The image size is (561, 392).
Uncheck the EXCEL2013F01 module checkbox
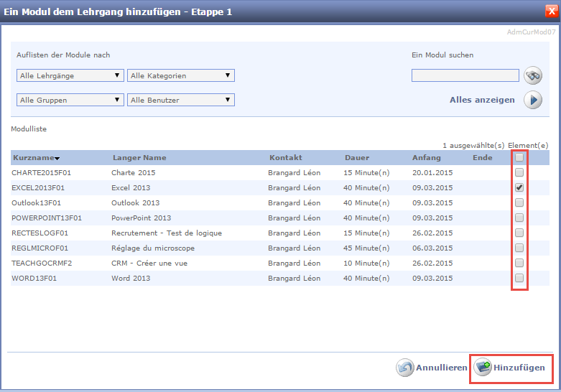point(519,187)
